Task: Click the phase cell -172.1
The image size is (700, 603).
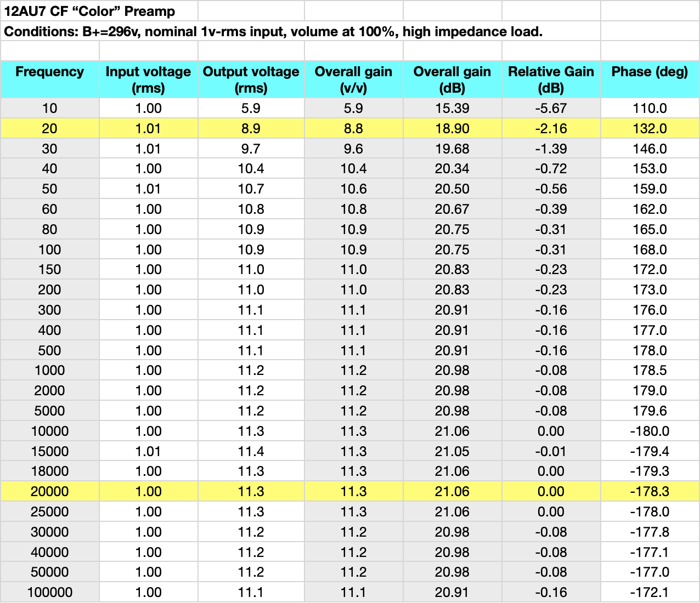Action: (x=650, y=592)
